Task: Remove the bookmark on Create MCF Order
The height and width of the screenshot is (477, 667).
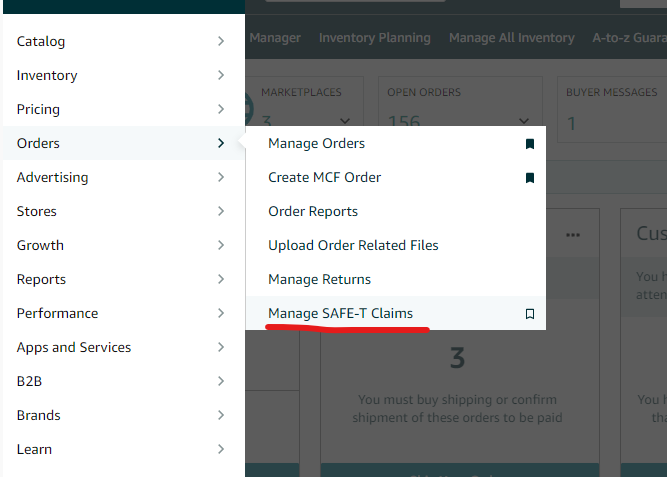Action: tap(530, 178)
